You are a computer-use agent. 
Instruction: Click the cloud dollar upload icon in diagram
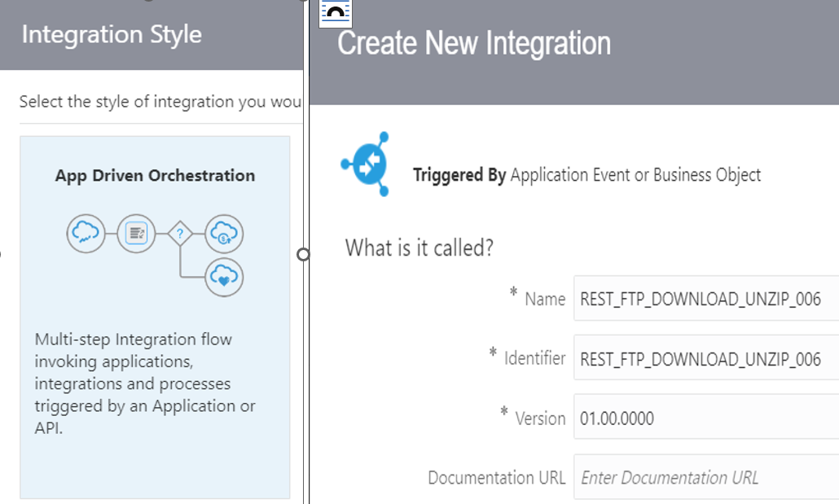(x=223, y=234)
